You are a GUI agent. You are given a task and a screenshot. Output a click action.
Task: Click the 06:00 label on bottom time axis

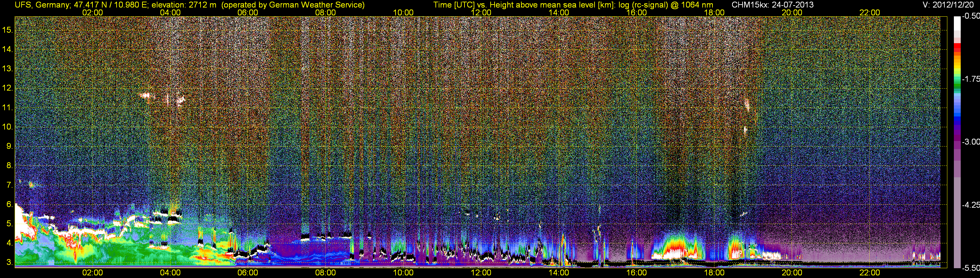[x=248, y=273]
